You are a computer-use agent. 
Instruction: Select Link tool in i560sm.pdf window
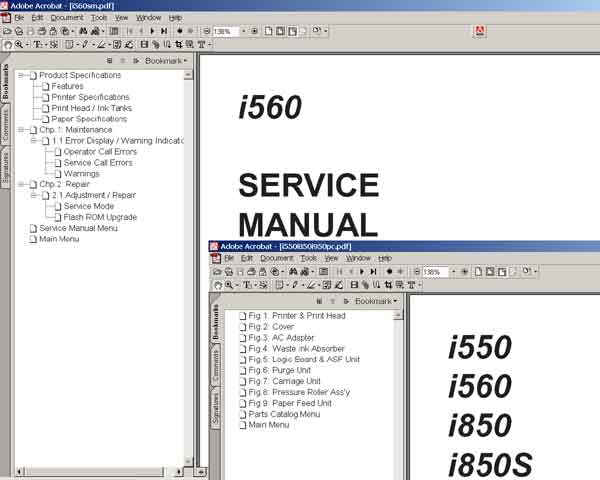(156, 45)
